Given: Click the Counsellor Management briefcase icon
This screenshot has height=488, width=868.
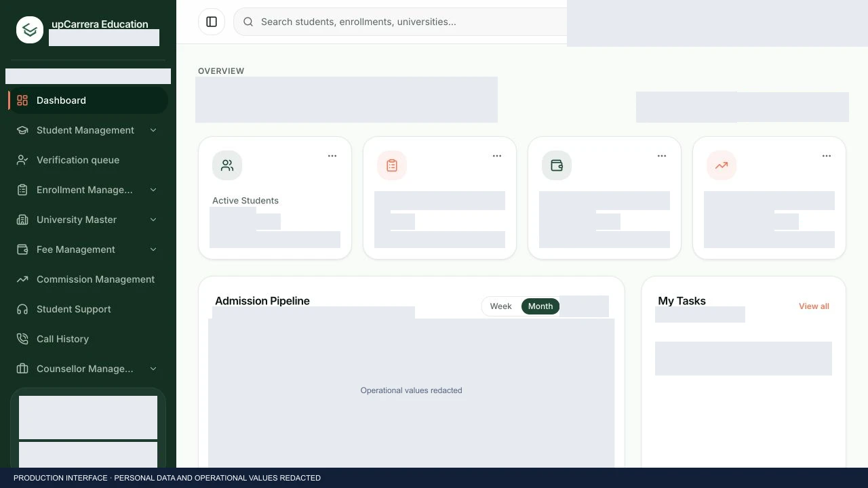Looking at the screenshot, I should [x=22, y=369].
